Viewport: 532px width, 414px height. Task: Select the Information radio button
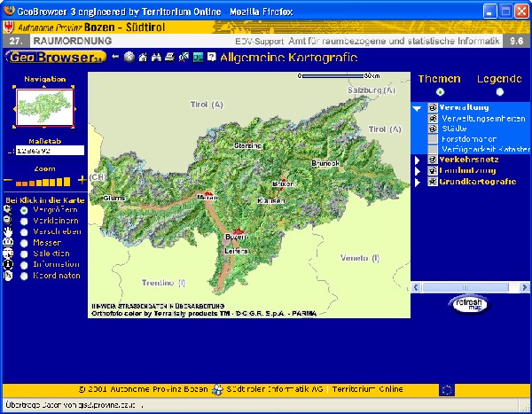click(x=24, y=265)
